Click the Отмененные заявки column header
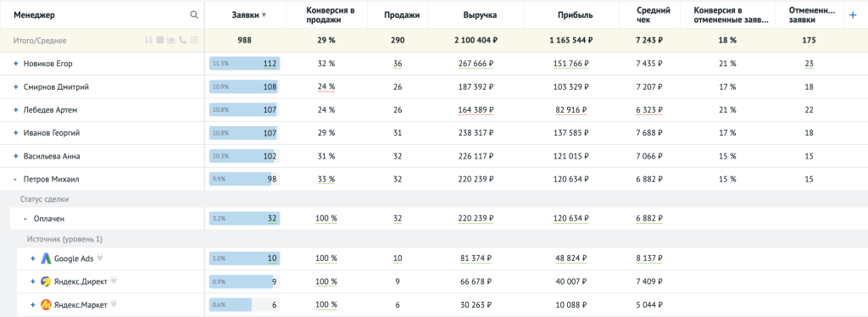The height and width of the screenshot is (317, 868). click(812, 15)
